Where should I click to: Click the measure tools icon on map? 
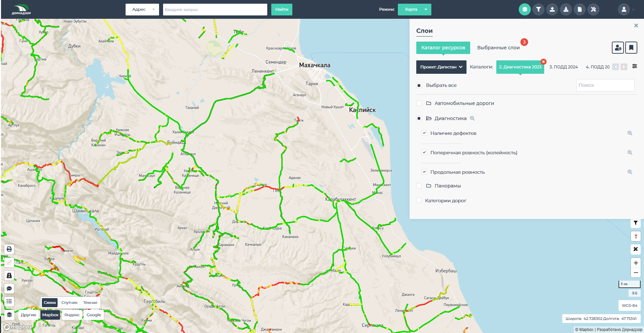tap(636, 249)
